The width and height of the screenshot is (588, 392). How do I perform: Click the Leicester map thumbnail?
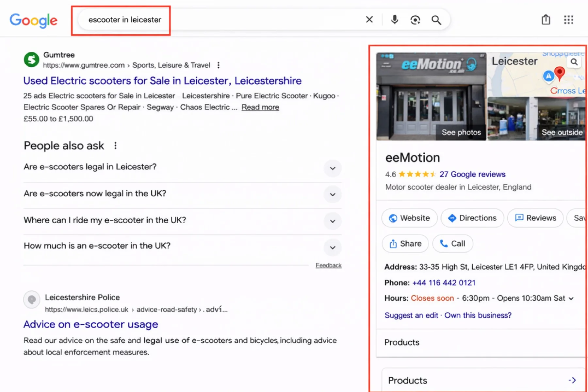pos(536,75)
